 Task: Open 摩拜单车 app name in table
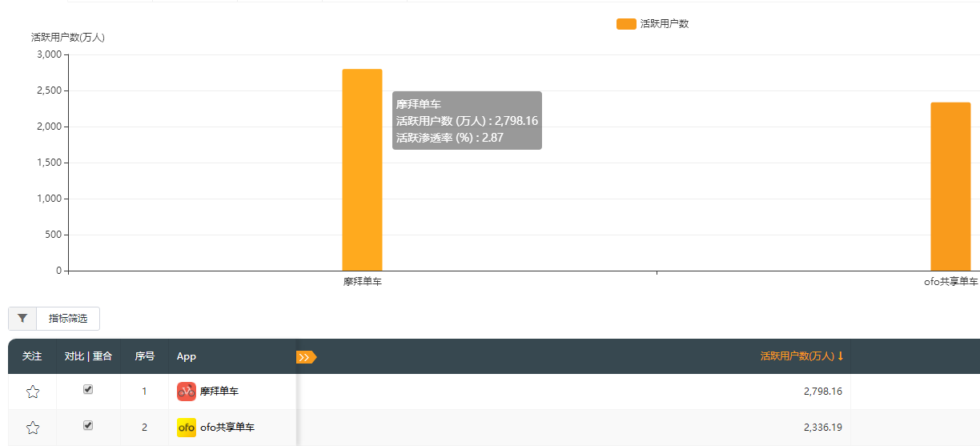[x=219, y=392]
